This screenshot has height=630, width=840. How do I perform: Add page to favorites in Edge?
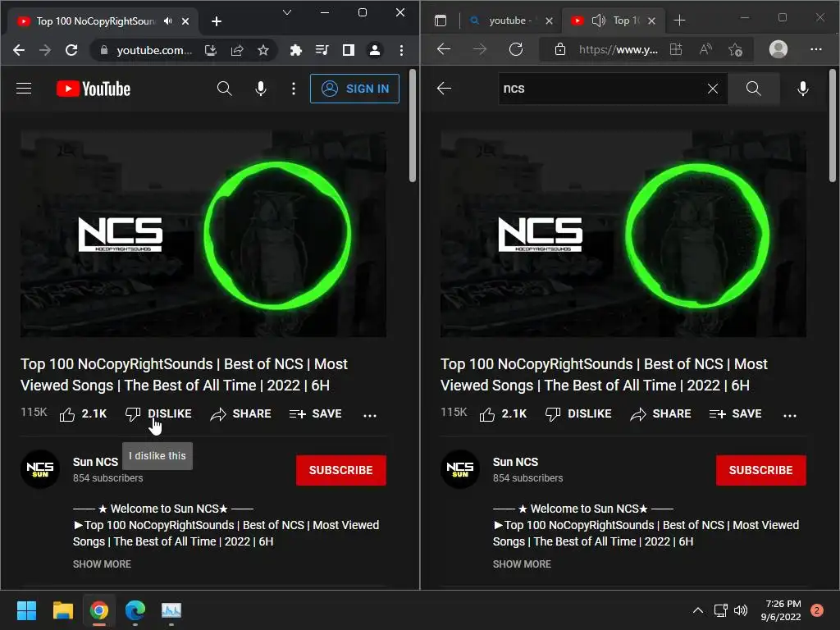pos(736,50)
